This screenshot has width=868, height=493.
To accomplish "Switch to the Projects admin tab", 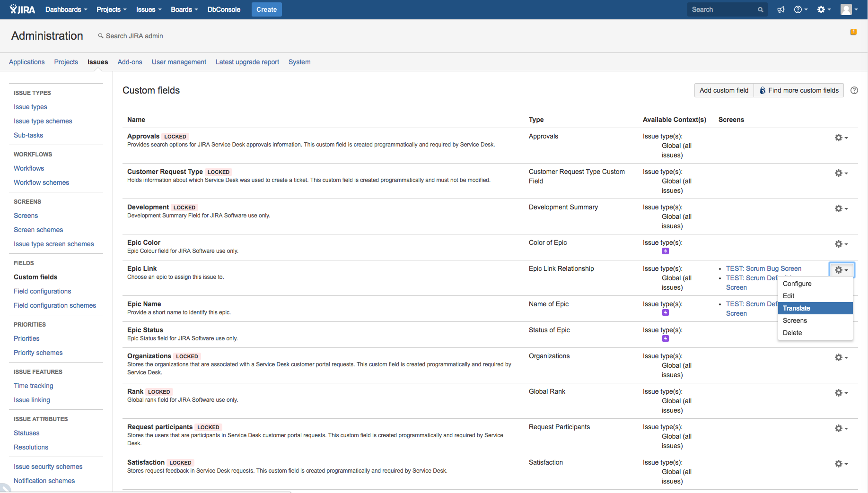I will point(66,62).
